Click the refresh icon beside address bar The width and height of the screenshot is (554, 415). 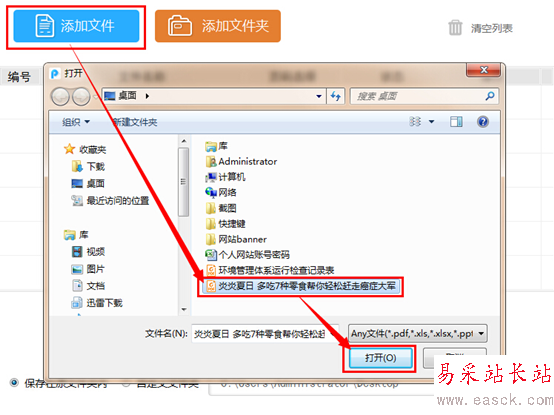tap(336, 96)
